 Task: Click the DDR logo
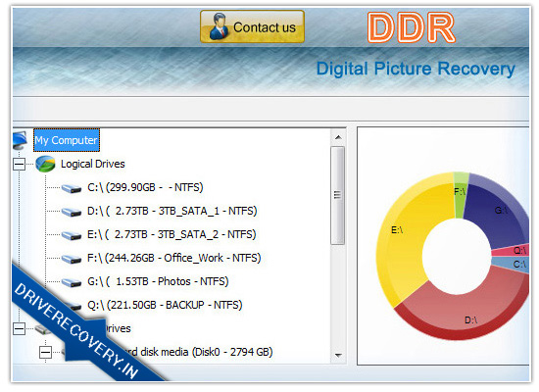[x=412, y=27]
